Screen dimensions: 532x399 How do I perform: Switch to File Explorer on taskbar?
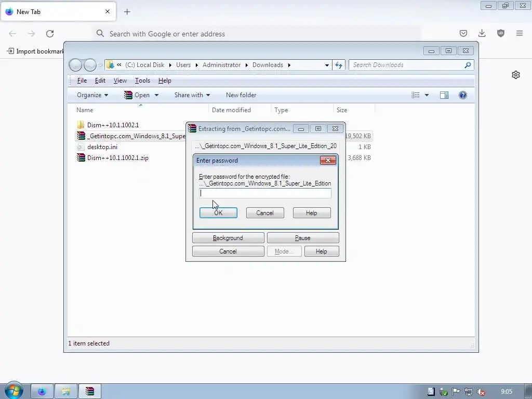66,392
